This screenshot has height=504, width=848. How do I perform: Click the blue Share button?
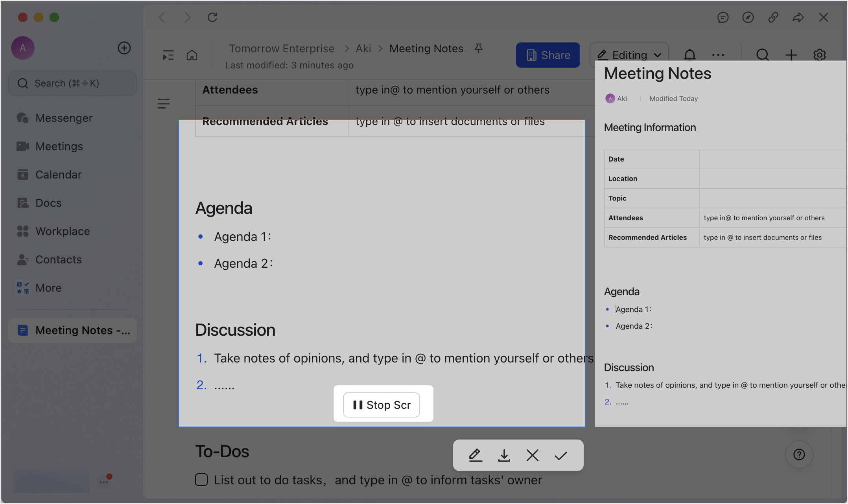pyautogui.click(x=548, y=55)
